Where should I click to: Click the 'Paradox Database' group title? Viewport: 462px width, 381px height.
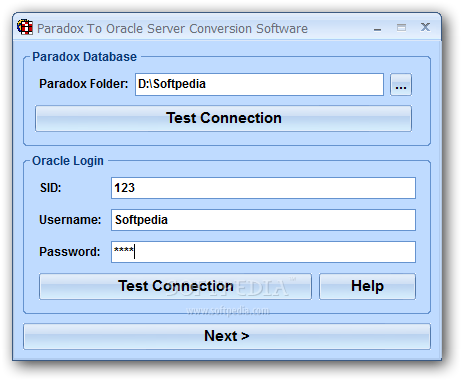(85, 57)
